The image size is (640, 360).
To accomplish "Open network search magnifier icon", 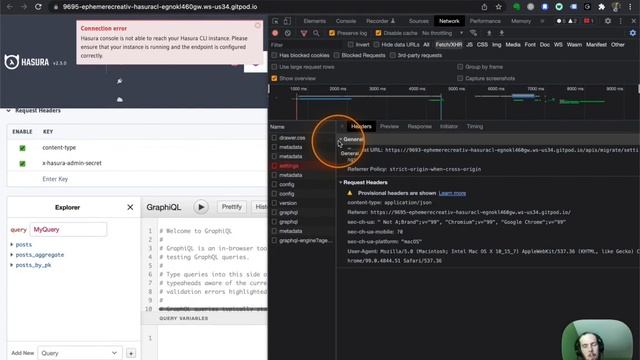I will [316, 33].
